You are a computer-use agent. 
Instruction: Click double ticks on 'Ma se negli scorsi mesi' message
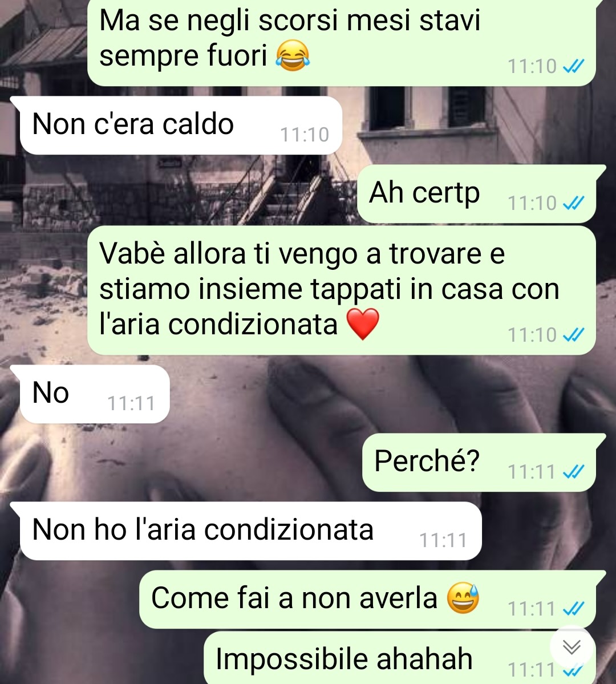(x=573, y=66)
